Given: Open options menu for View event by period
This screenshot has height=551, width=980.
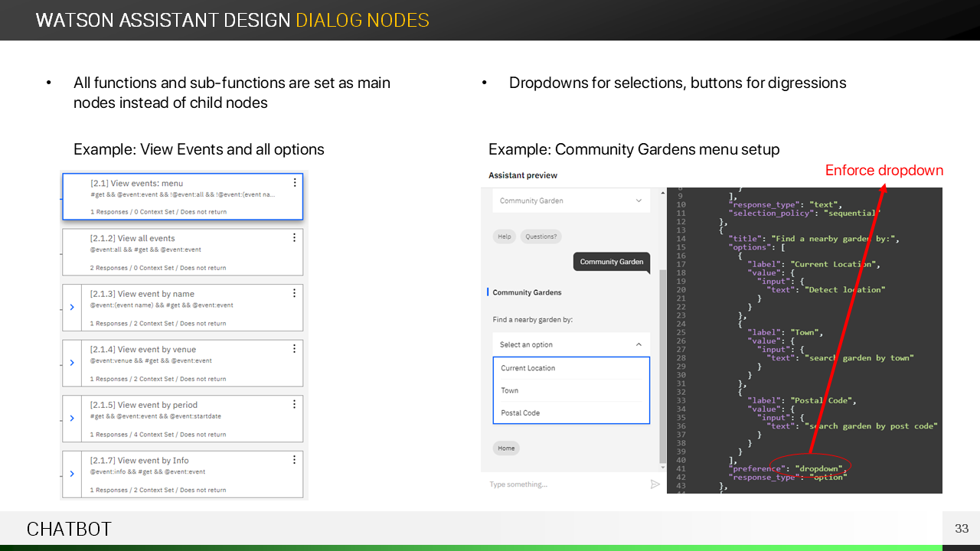Looking at the screenshot, I should coord(295,405).
